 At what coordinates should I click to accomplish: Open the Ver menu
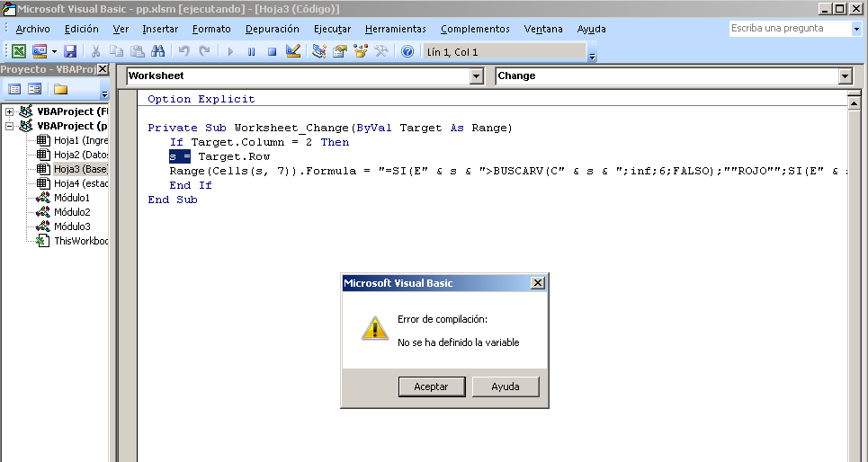(121, 29)
